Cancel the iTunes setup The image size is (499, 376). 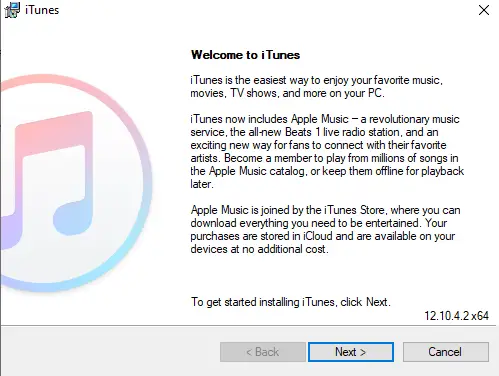click(x=446, y=352)
